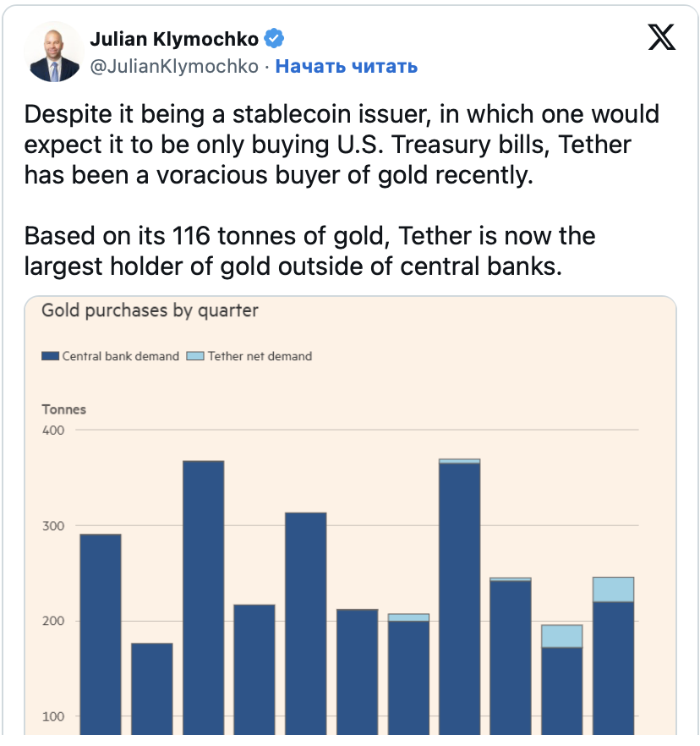Open the Gold purchases by quarter chart title
This screenshot has width=700, height=746.
point(150,310)
